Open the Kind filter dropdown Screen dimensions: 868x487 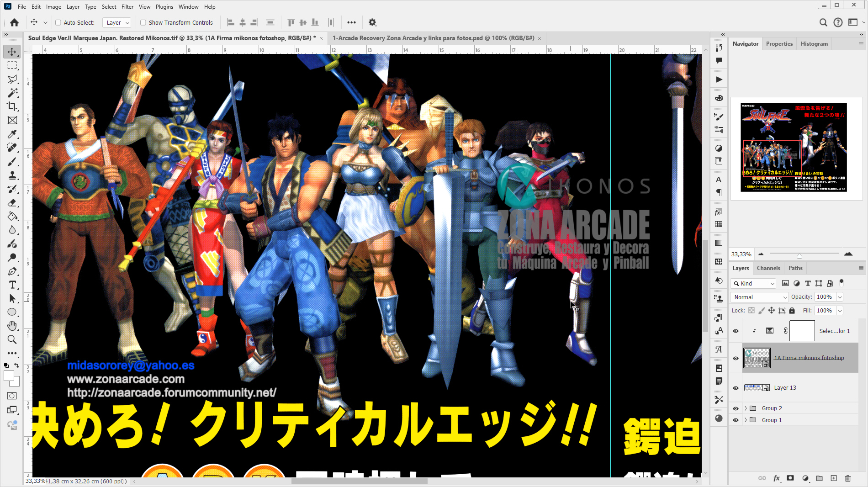pyautogui.click(x=753, y=283)
